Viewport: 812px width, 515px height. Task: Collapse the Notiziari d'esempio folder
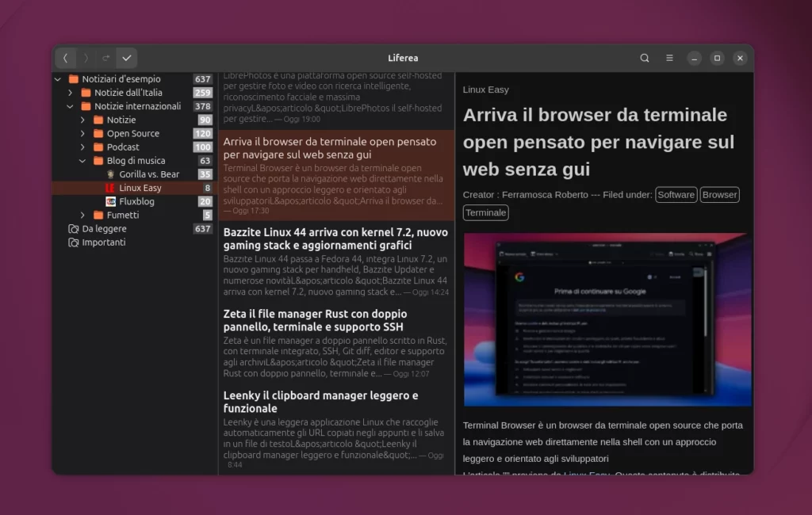(x=58, y=79)
